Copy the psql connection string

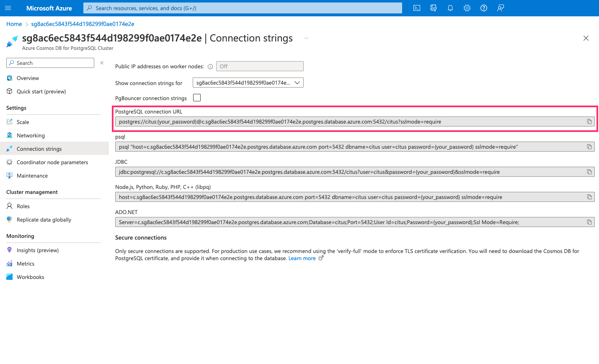pyautogui.click(x=590, y=146)
